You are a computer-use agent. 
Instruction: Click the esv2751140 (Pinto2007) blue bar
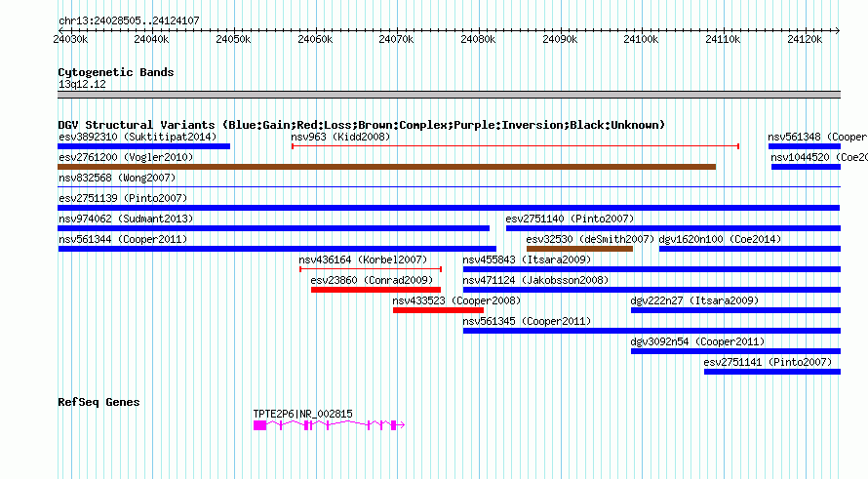point(673,228)
